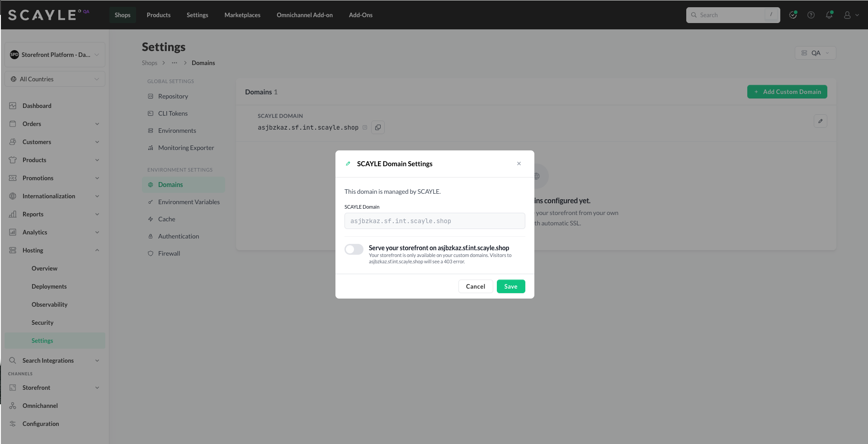Screen dimensions: 868x444
Task: Expand the Customers sidebar section chevron
Action: click(x=97, y=142)
